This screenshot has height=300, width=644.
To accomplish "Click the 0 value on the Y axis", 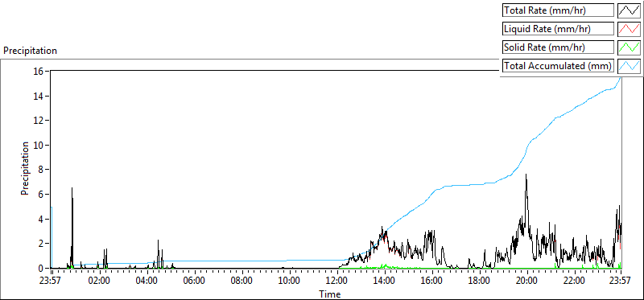I will point(42,268).
